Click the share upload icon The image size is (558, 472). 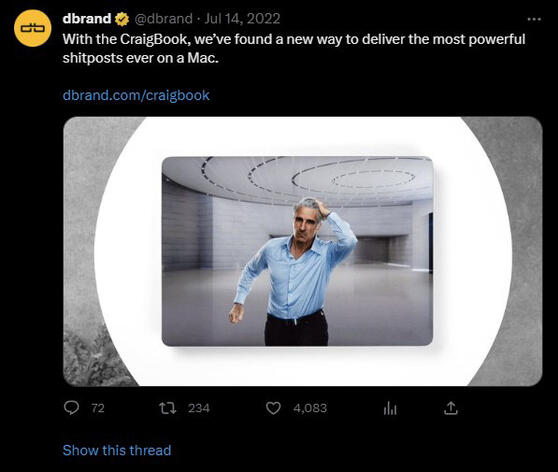[x=451, y=408]
